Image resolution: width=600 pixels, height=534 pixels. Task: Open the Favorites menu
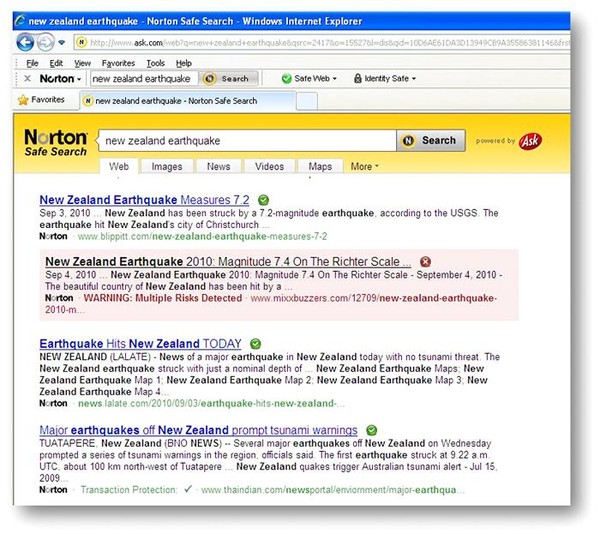point(118,63)
